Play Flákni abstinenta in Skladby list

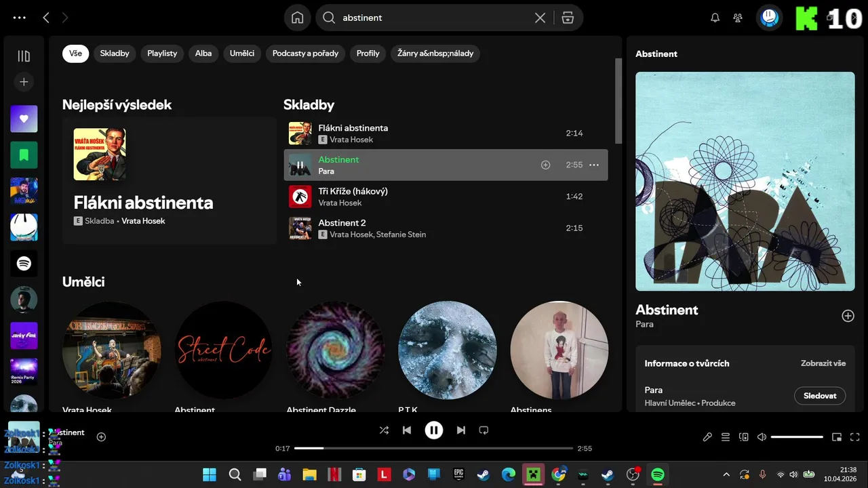[446, 134]
